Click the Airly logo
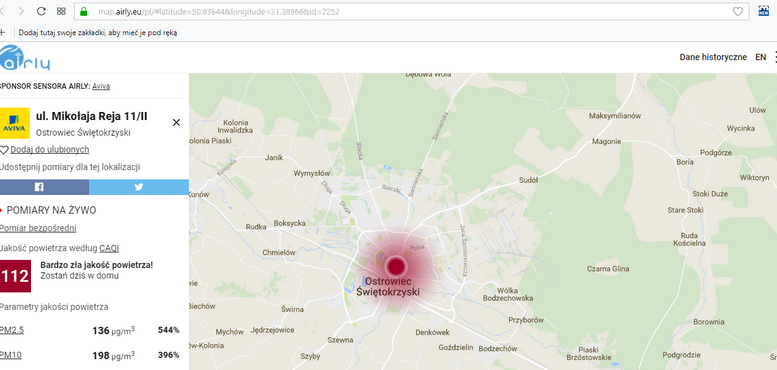The height and width of the screenshot is (370, 777). coord(25,57)
